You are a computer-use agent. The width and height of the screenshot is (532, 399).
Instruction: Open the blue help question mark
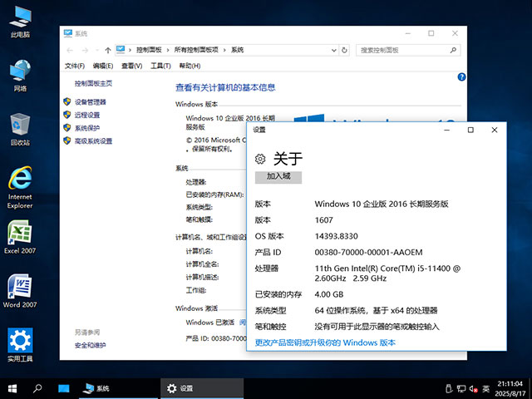(461, 77)
